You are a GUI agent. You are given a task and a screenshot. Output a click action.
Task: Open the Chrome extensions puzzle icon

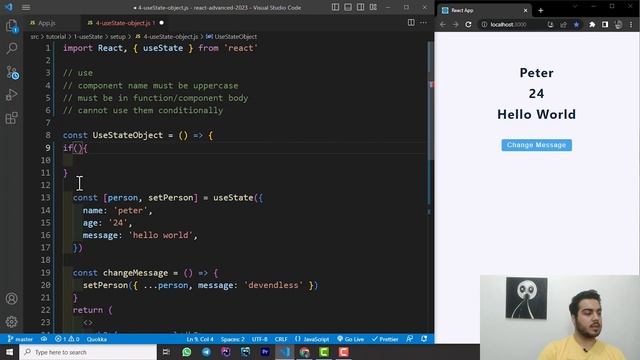point(592,24)
